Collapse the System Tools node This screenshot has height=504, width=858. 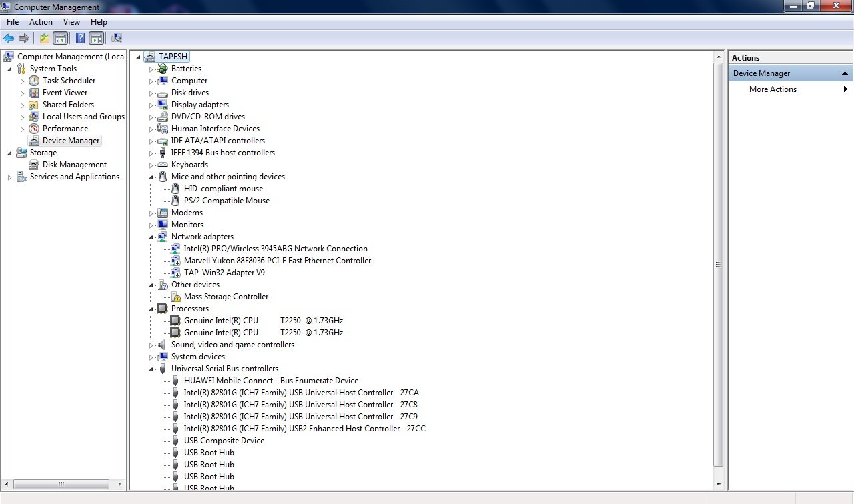(x=9, y=69)
